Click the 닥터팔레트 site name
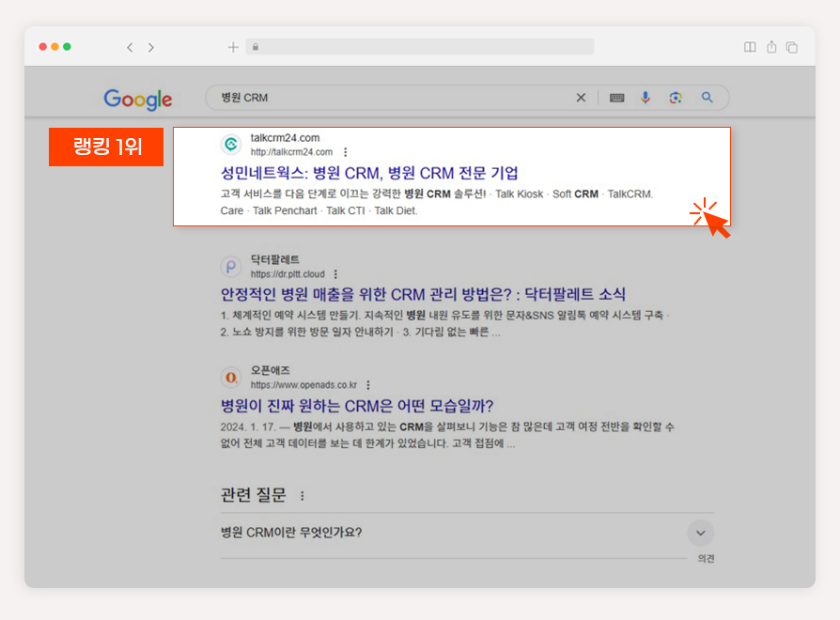The height and width of the screenshot is (620, 840). click(x=274, y=259)
